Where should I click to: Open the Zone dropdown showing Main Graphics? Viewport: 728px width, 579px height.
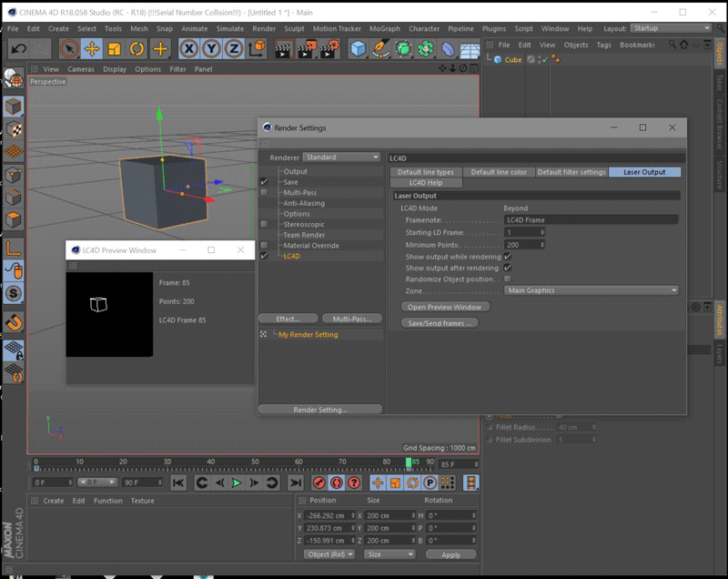click(591, 290)
